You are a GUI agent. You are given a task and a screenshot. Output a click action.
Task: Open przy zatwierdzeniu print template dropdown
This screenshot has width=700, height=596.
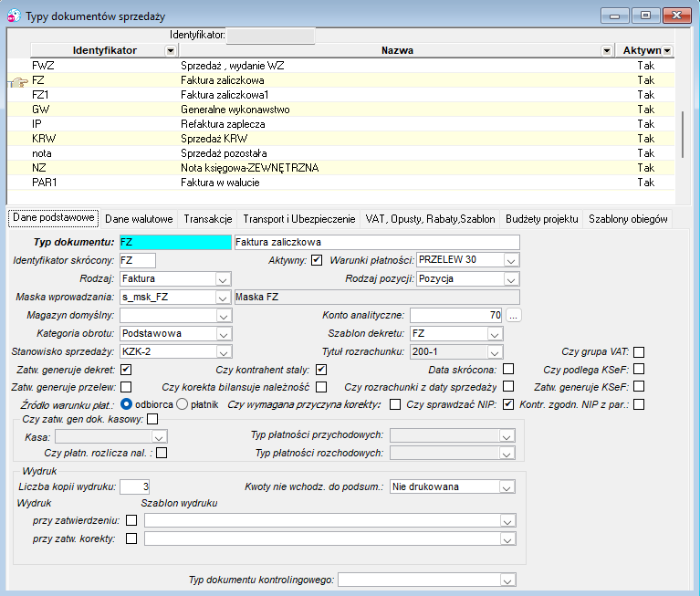click(507, 521)
